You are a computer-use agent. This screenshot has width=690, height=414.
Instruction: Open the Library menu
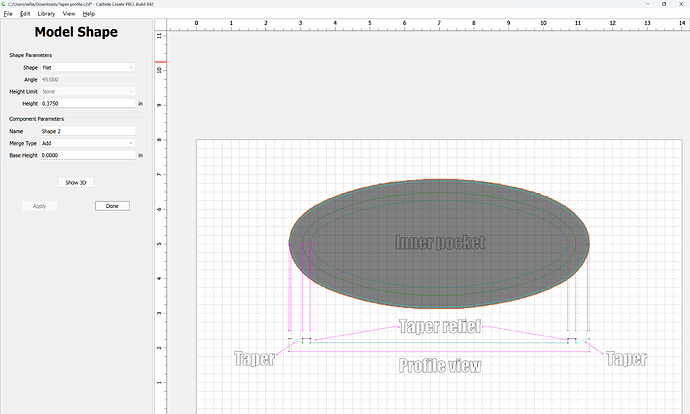click(46, 14)
